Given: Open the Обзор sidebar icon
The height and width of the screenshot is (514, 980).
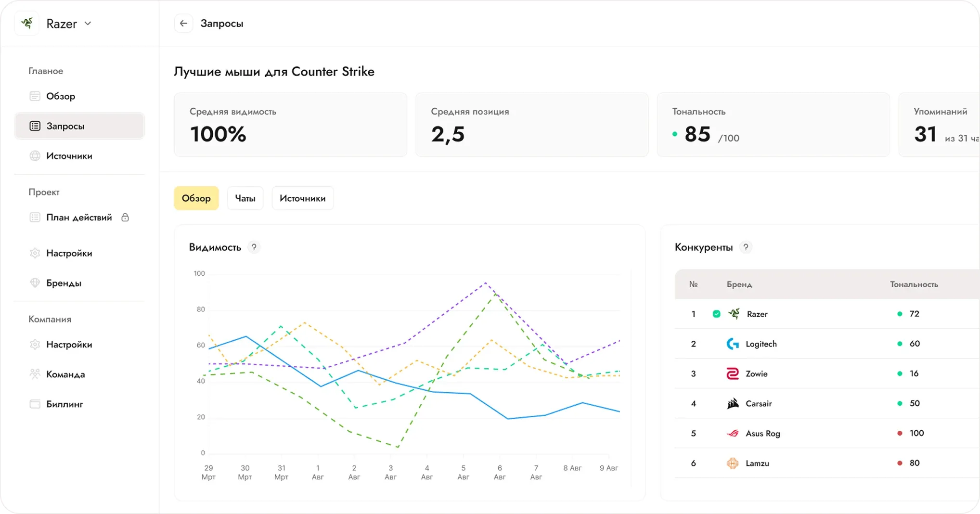Looking at the screenshot, I should pyautogui.click(x=35, y=96).
